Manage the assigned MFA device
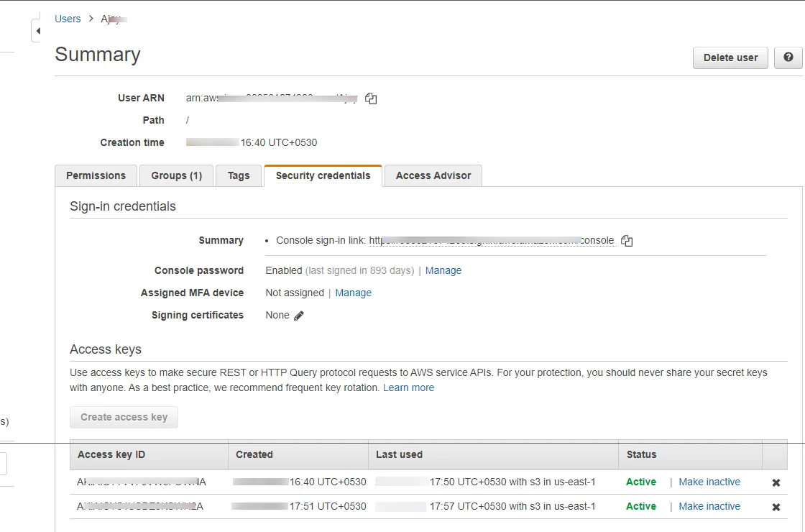This screenshot has width=805, height=532. click(353, 293)
